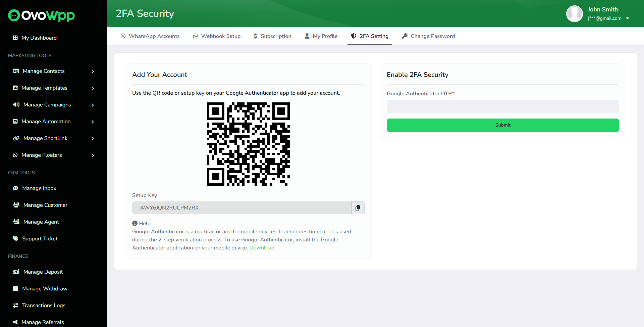Click the OvoWpp logo

(42, 15)
